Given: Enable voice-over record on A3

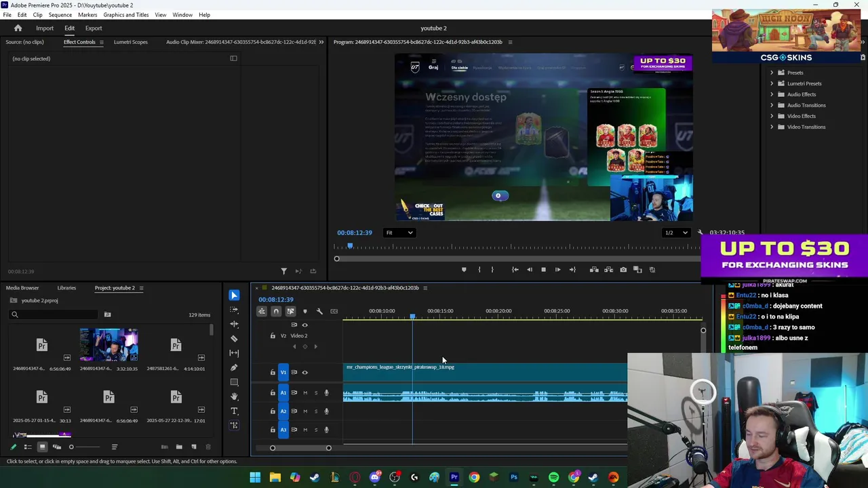Looking at the screenshot, I should (326, 430).
